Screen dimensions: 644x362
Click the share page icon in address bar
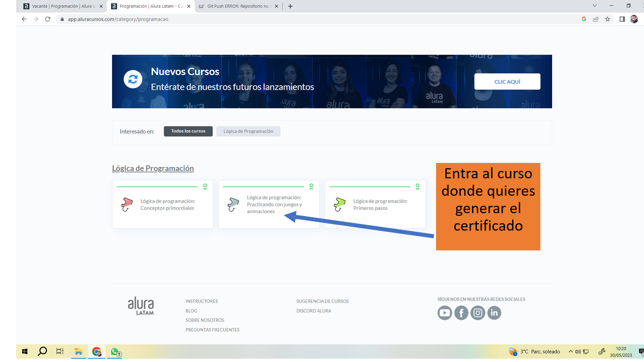[x=596, y=19]
